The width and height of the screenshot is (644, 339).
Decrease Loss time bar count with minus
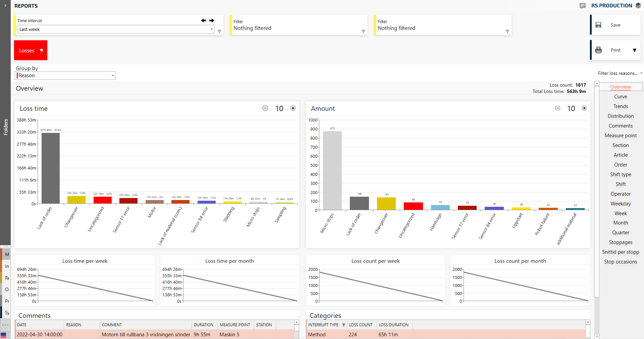click(x=265, y=108)
